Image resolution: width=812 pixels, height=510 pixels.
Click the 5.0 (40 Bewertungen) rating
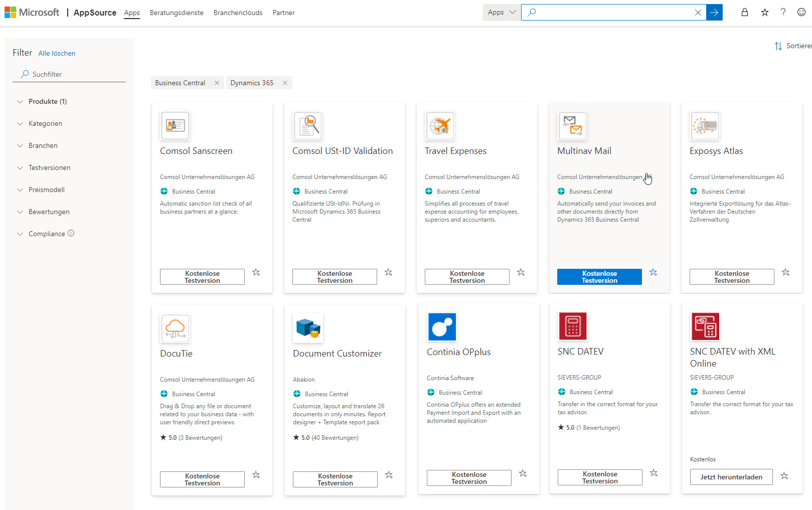coord(326,438)
